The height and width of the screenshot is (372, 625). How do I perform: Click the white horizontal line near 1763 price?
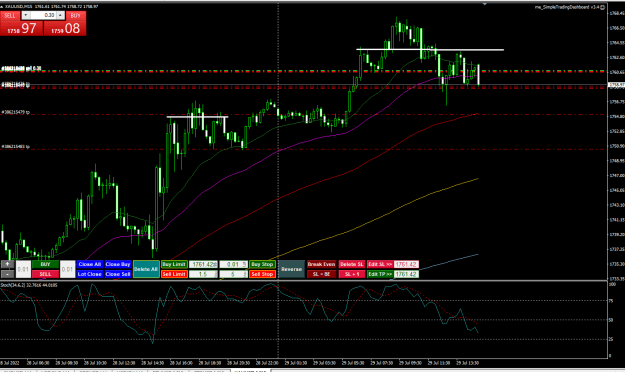point(430,50)
